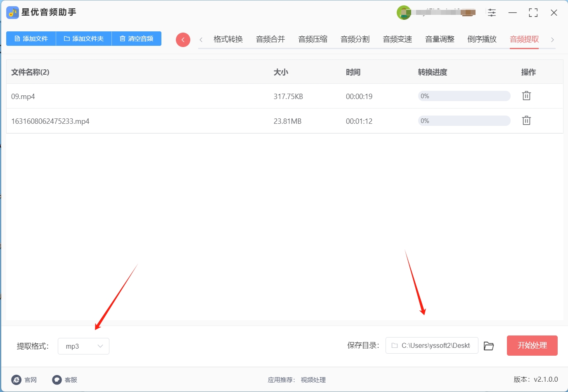Screen dimensions: 568x392
Task: Click the user avatar at the top
Action: click(x=404, y=12)
